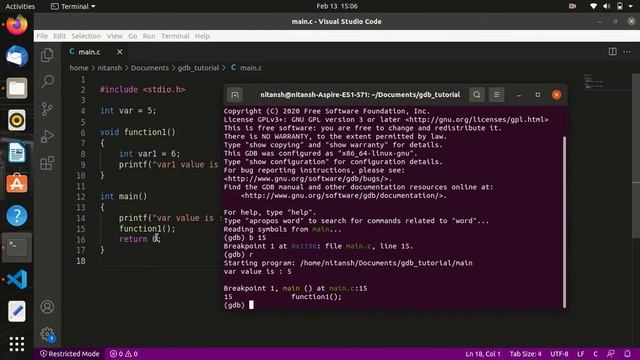Open the Source Control view
Viewport: 640px width, 360px height.
click(x=47, y=109)
